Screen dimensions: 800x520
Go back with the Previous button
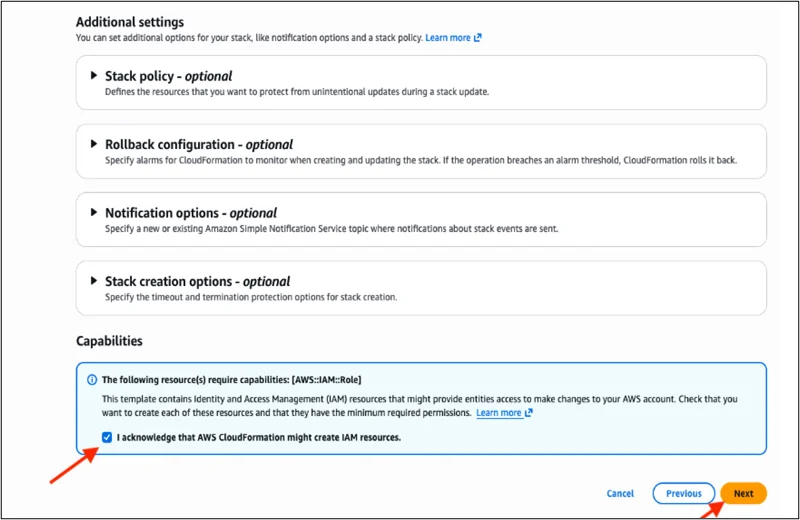684,493
